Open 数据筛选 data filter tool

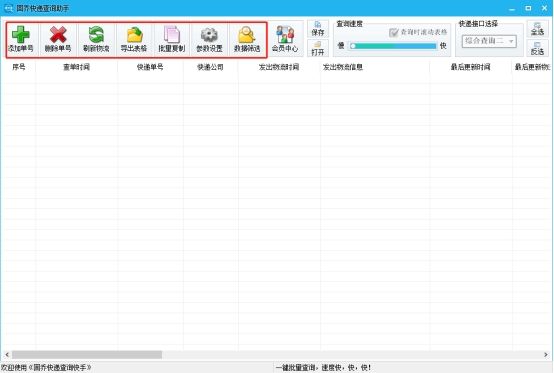coord(247,39)
